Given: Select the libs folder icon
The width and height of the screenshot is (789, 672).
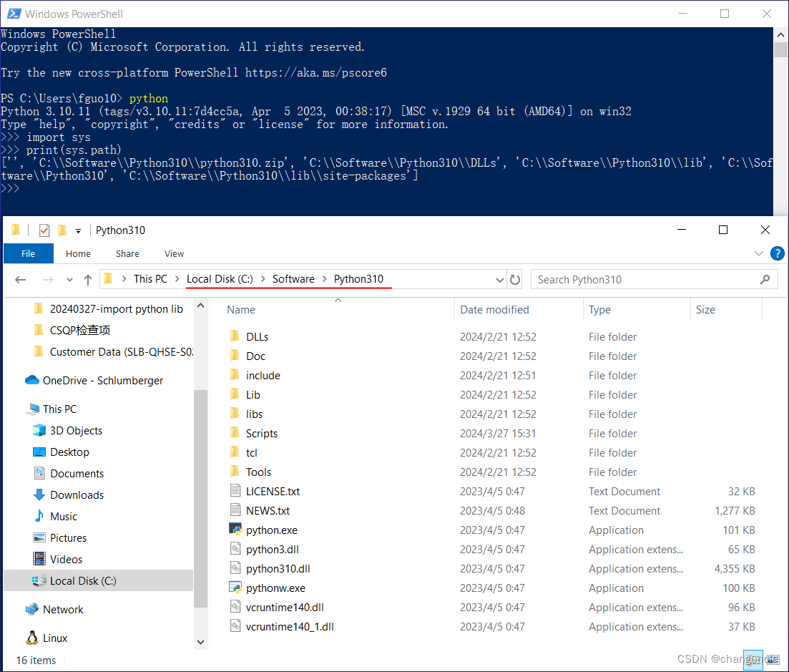Looking at the screenshot, I should [x=235, y=413].
